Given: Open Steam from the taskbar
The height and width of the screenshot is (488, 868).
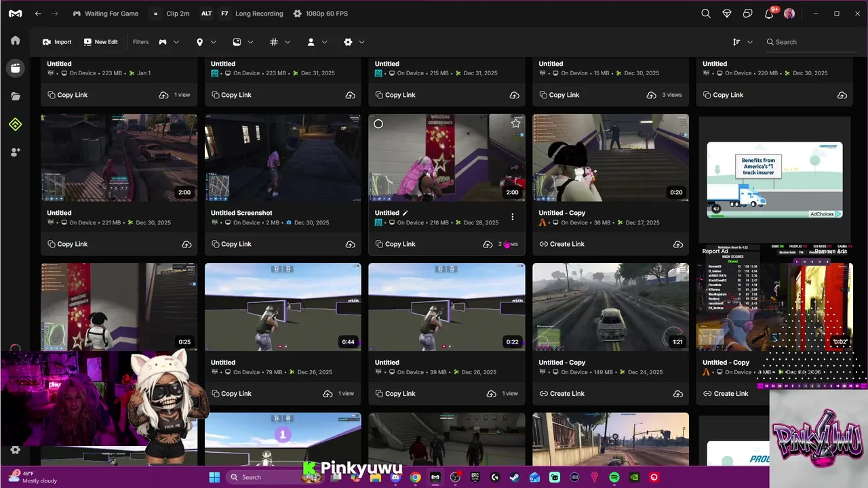Looking at the screenshot, I should point(515,477).
